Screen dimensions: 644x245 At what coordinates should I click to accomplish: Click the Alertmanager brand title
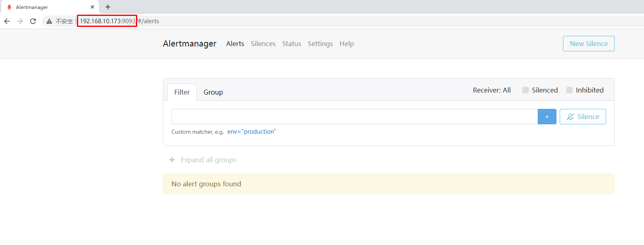pos(190,44)
